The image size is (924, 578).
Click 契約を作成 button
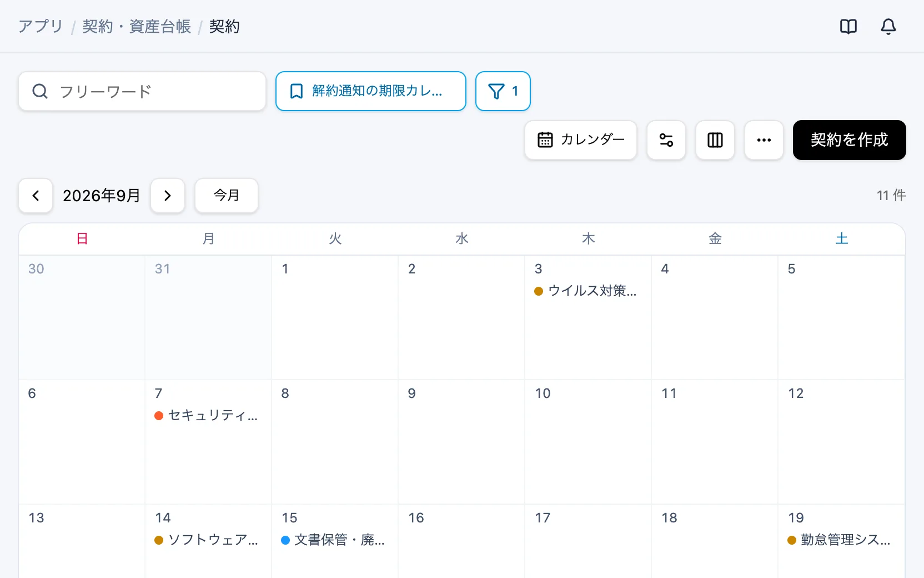(850, 140)
